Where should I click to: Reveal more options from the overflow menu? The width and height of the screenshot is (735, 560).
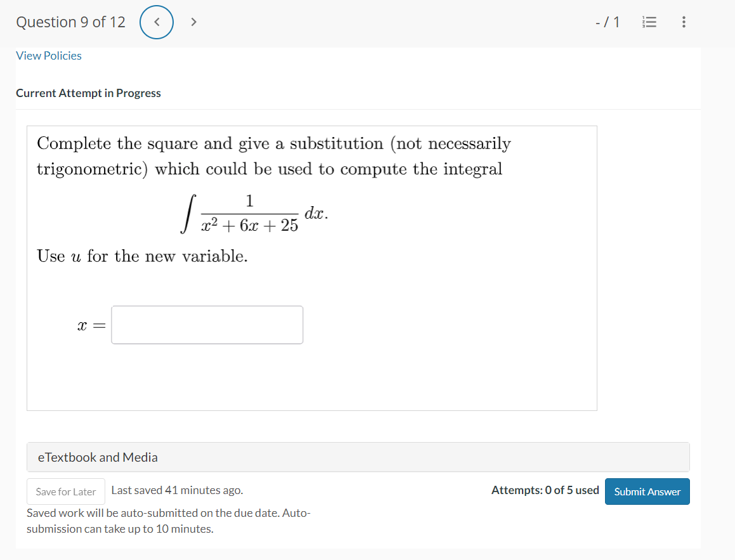tap(684, 22)
